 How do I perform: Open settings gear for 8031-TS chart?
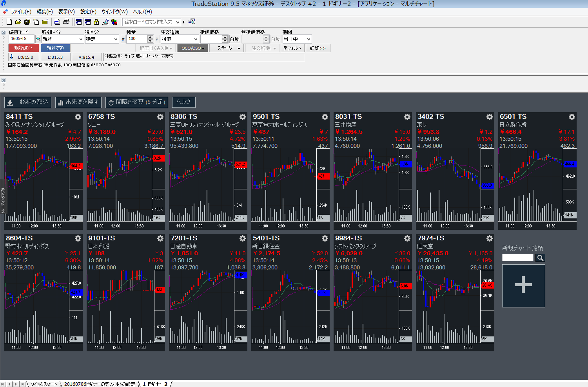click(407, 117)
